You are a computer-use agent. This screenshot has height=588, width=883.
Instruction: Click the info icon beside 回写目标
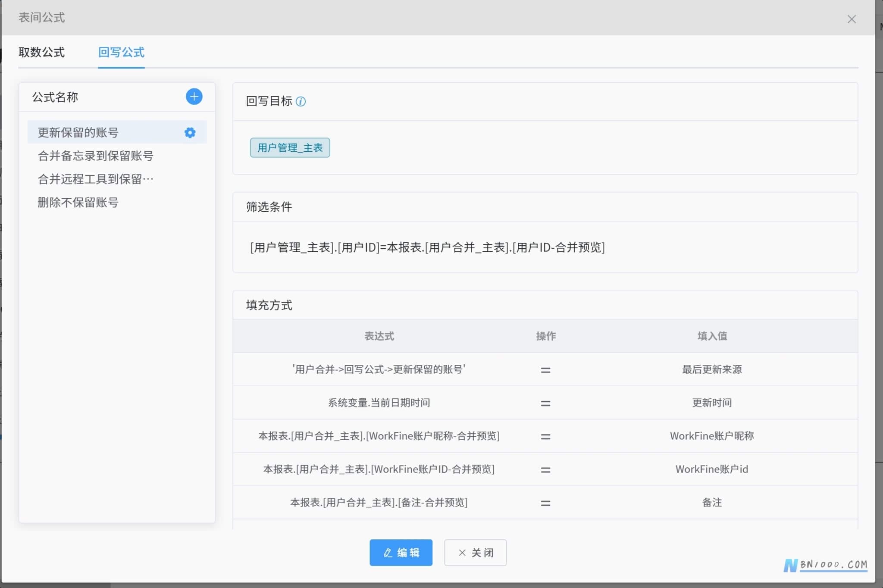pos(301,101)
